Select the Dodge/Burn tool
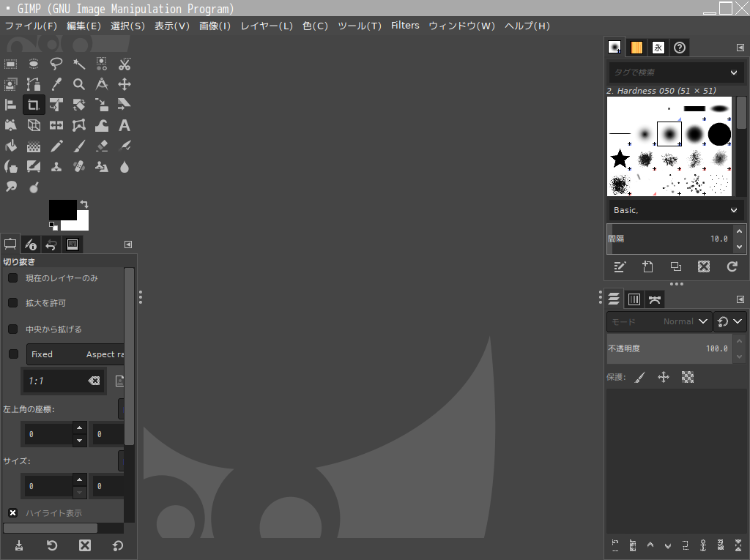 pos(34,187)
